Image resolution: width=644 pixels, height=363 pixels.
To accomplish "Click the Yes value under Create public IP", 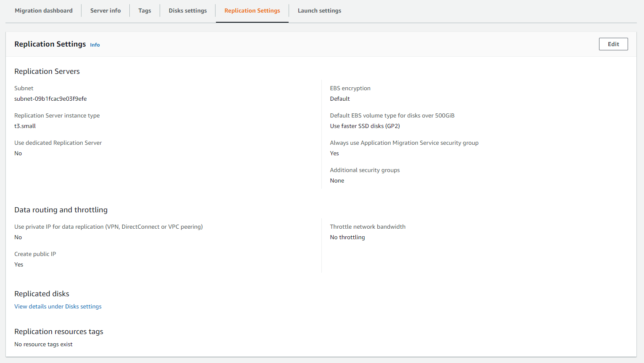I will click(x=19, y=264).
